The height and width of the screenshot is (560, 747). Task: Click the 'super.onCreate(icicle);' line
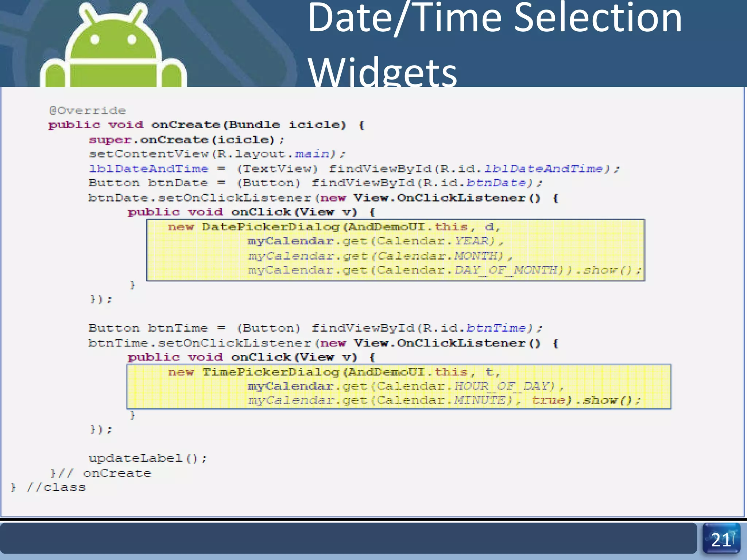186,140
